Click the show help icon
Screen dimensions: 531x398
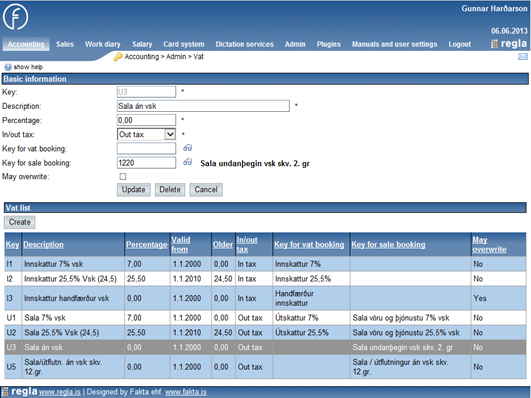tap(8, 67)
